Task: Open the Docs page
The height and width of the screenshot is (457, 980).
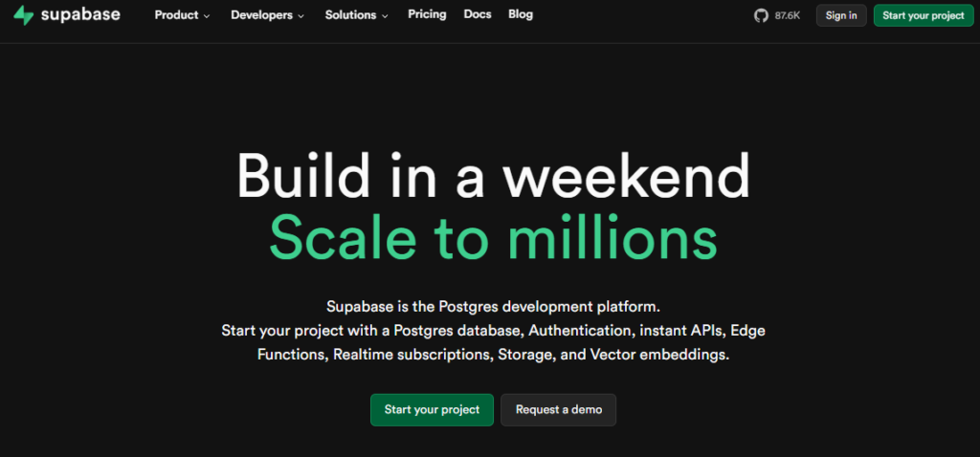Action: click(x=478, y=14)
